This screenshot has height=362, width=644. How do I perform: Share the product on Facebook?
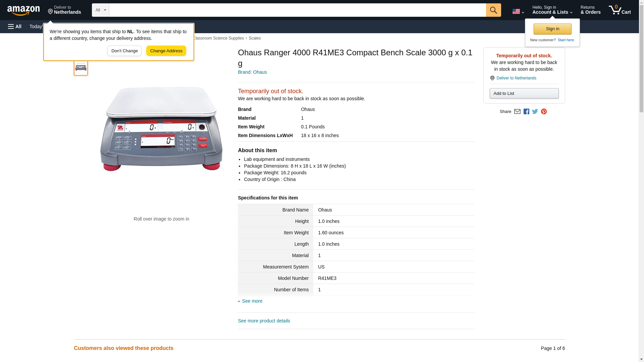(526, 112)
